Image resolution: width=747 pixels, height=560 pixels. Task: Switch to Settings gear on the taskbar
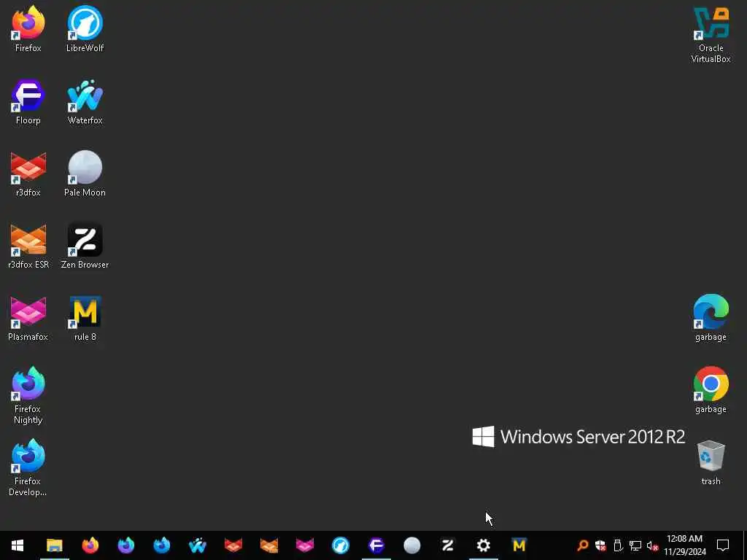[483, 545]
